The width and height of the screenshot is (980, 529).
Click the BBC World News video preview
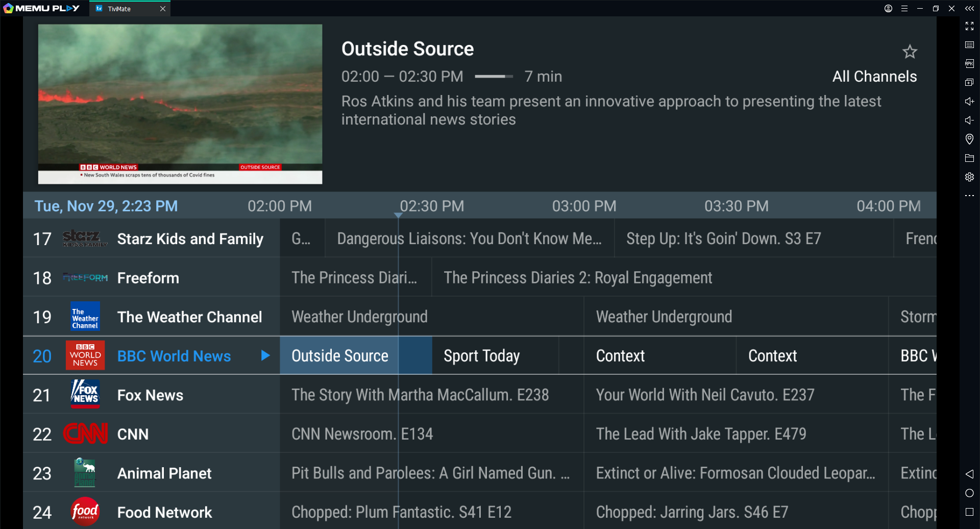click(x=180, y=104)
